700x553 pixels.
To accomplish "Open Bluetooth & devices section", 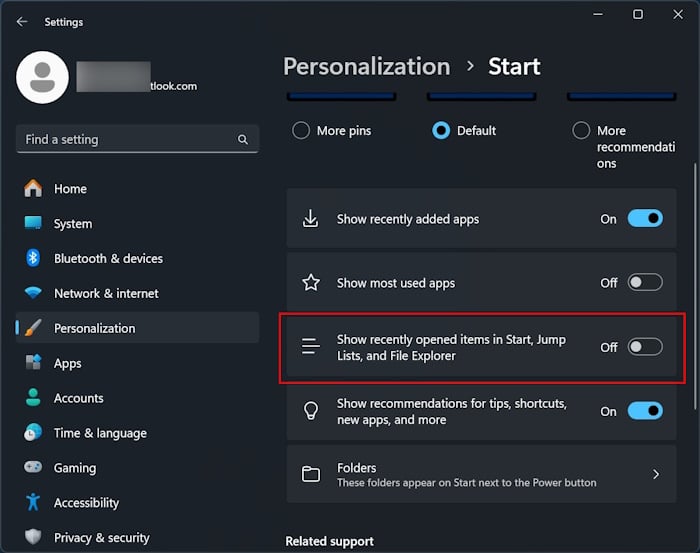I will point(138,258).
